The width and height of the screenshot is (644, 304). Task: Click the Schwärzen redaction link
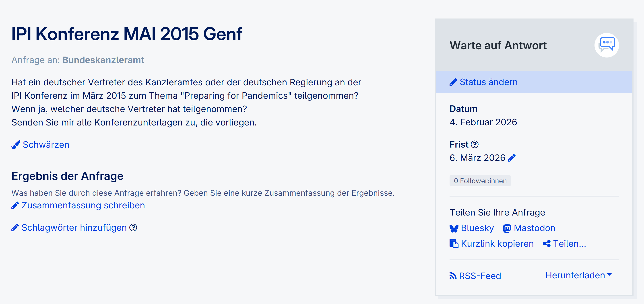[46, 145]
